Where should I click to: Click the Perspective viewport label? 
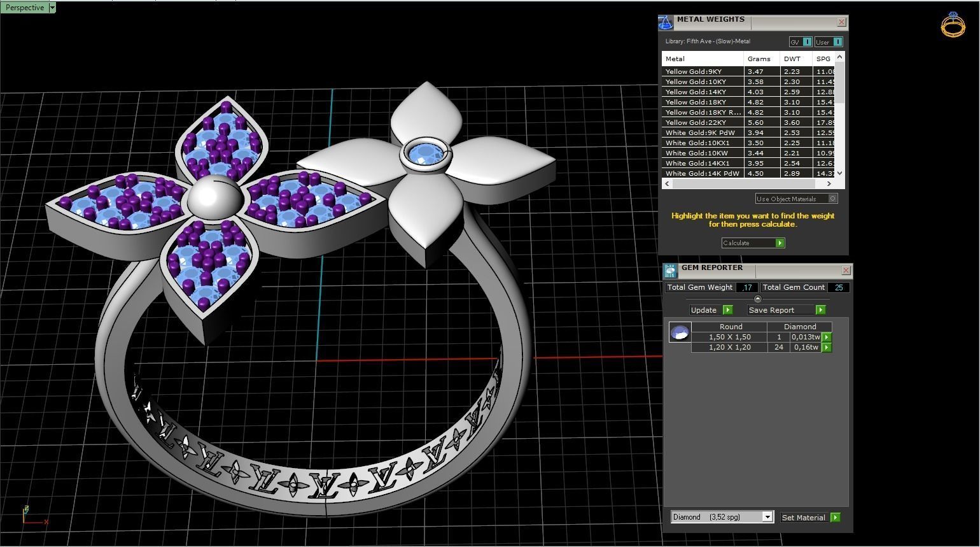click(25, 8)
